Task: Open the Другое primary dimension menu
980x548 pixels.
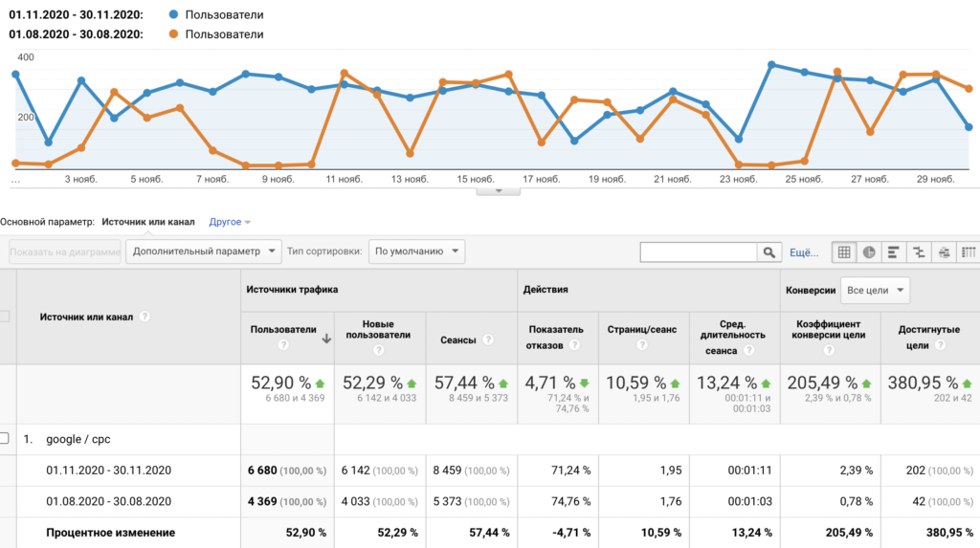Action: pos(230,222)
